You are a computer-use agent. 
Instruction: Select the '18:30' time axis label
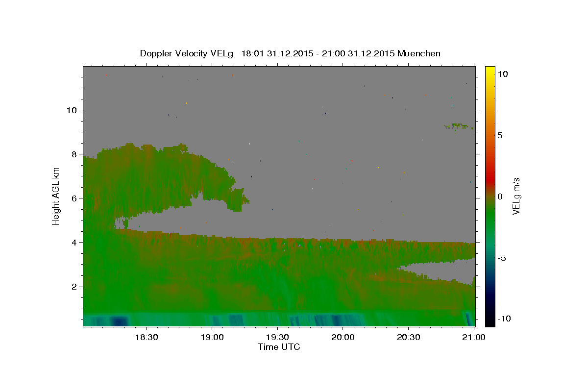pyautogui.click(x=146, y=337)
